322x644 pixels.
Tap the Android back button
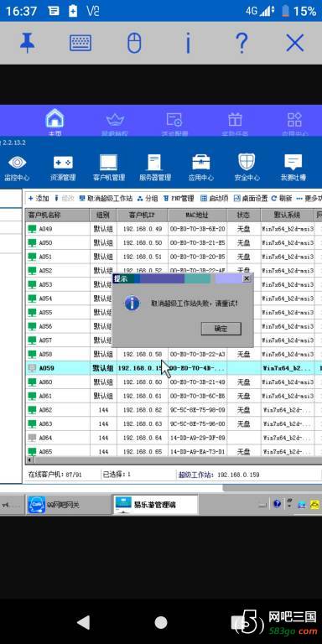pos(83,623)
